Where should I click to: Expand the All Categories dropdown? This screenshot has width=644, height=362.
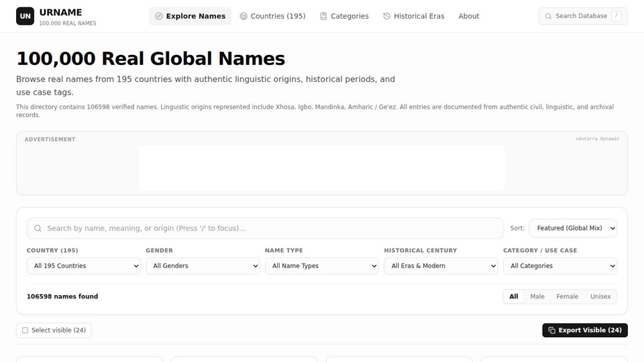point(560,266)
